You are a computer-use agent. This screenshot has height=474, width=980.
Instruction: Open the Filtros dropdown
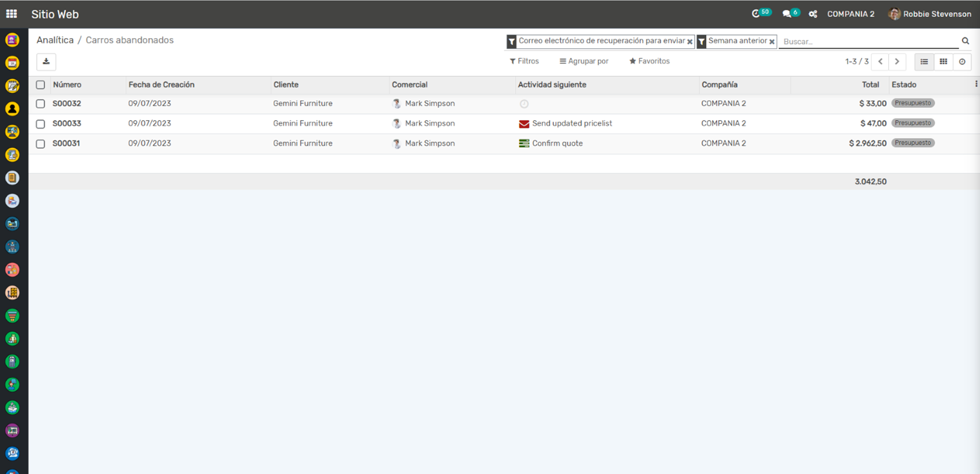click(524, 61)
